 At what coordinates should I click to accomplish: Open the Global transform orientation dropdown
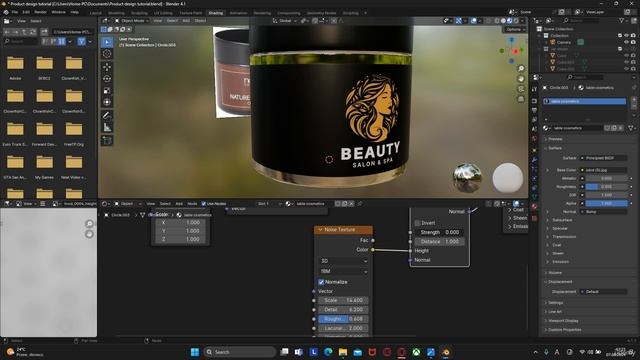pyautogui.click(x=285, y=20)
